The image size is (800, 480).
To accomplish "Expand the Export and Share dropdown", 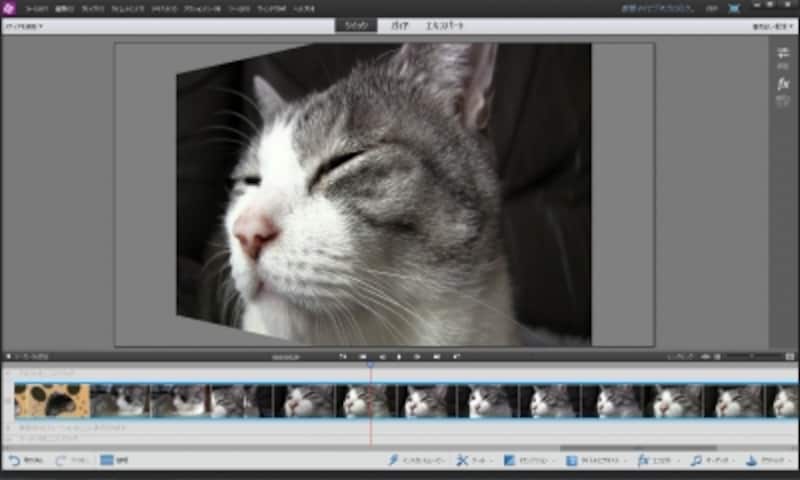I will (x=772, y=25).
